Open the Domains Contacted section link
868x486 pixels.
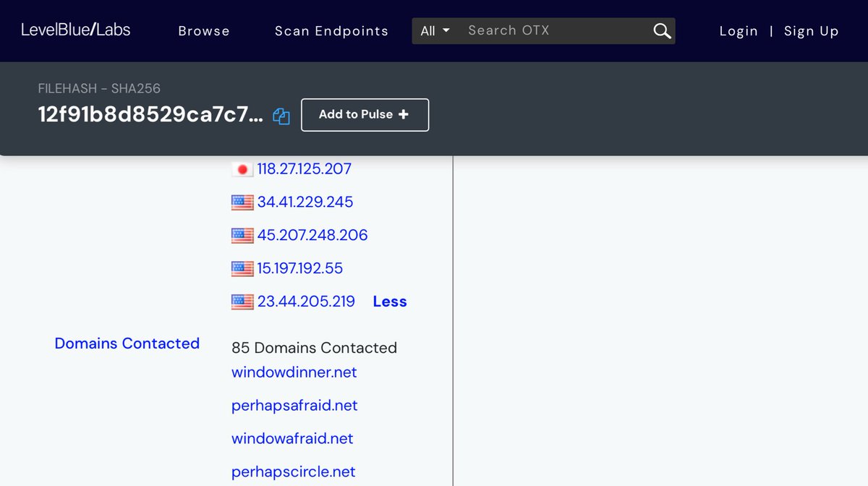tap(127, 344)
